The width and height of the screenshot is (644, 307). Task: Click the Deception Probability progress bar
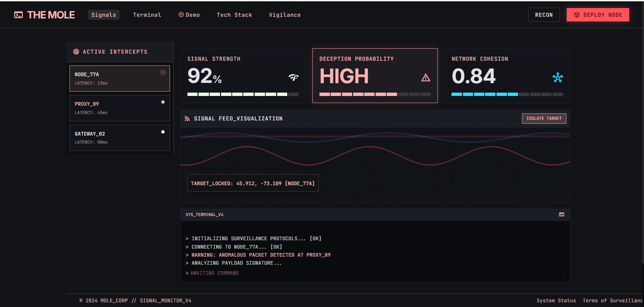(375, 94)
